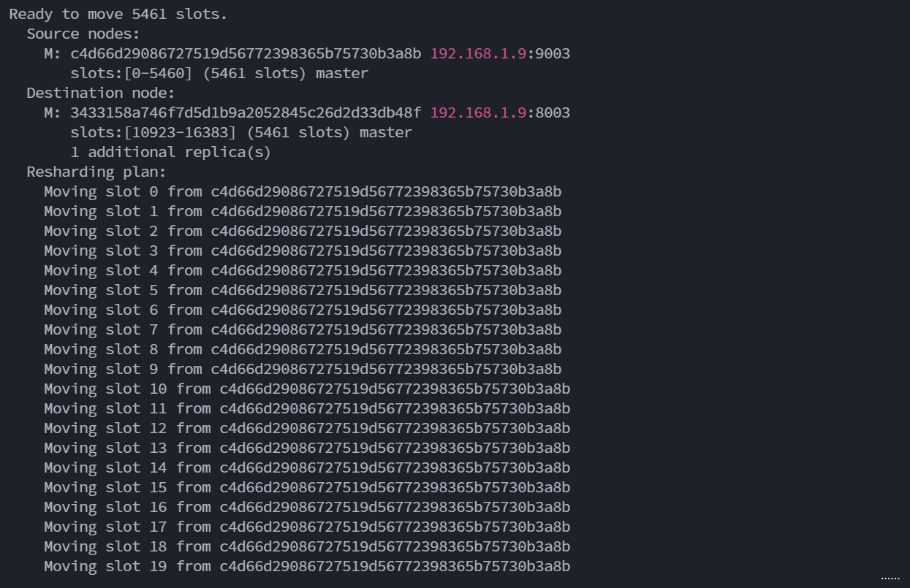Click the six-dot ellipsis at bottom right
This screenshot has width=910, height=588.
tap(890, 579)
